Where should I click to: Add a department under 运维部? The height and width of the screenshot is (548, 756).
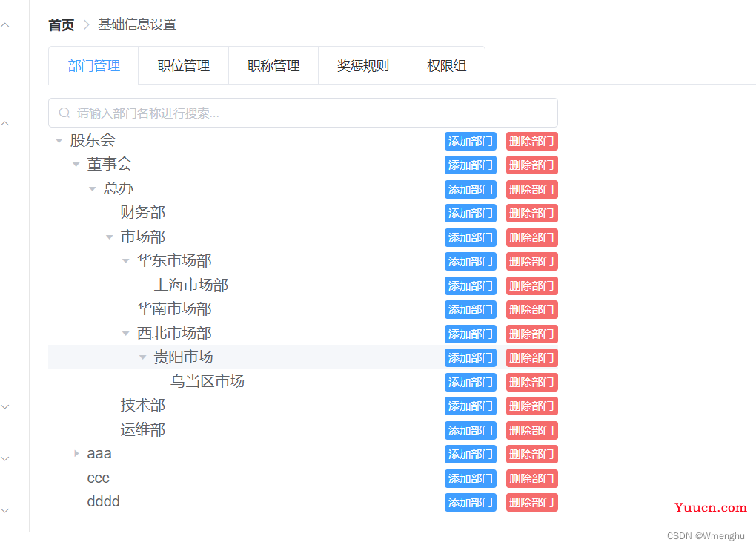point(471,431)
